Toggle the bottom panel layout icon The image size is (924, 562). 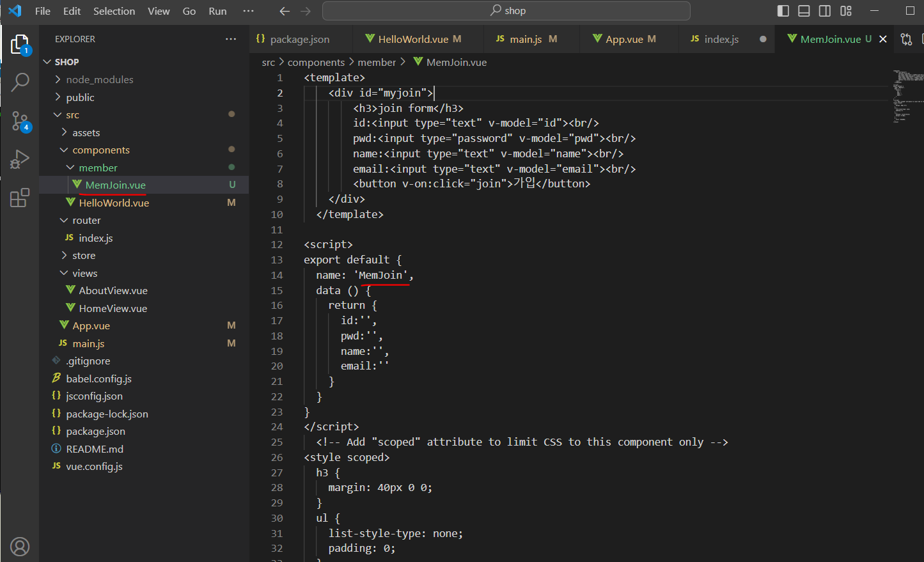coord(804,11)
